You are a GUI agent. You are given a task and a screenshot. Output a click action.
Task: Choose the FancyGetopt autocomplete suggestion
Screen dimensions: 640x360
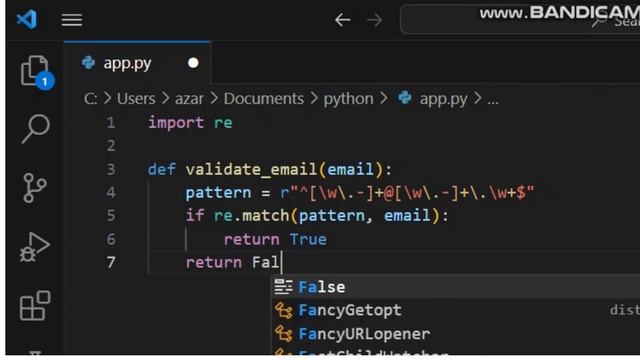pos(456,310)
